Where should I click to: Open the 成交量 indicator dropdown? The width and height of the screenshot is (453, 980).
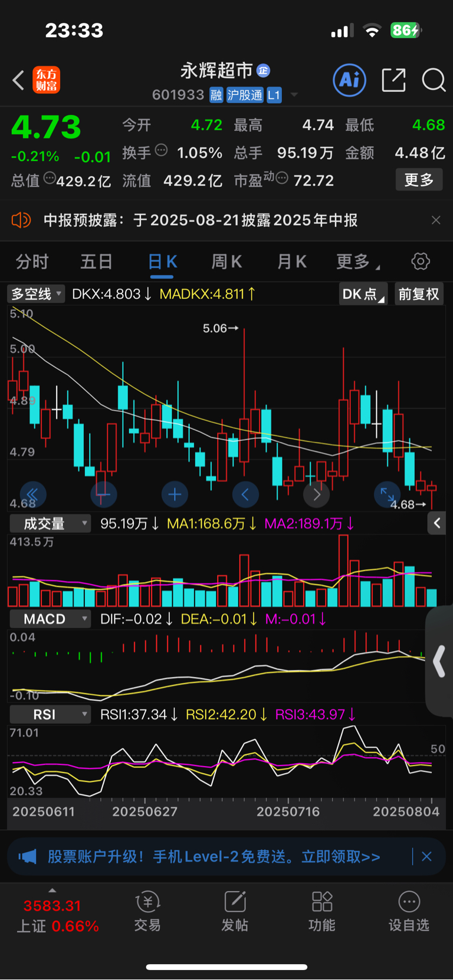point(50,523)
